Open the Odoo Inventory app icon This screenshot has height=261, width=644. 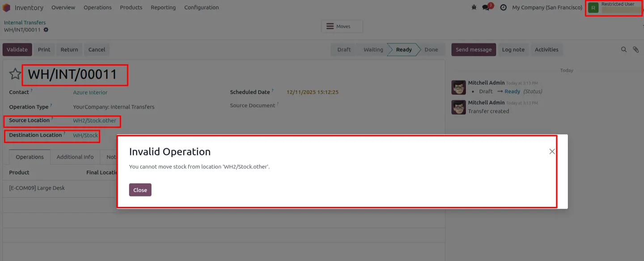(6, 8)
